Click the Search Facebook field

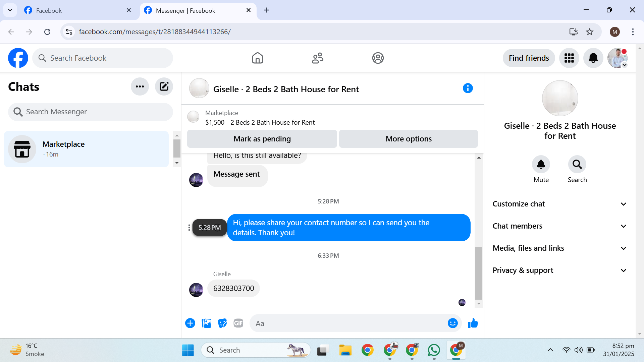pos(103,58)
